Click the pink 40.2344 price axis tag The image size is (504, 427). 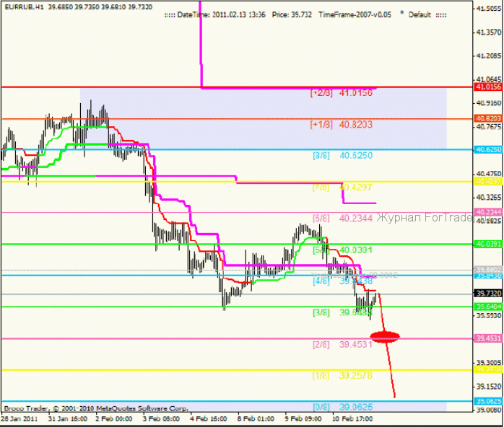(x=488, y=212)
